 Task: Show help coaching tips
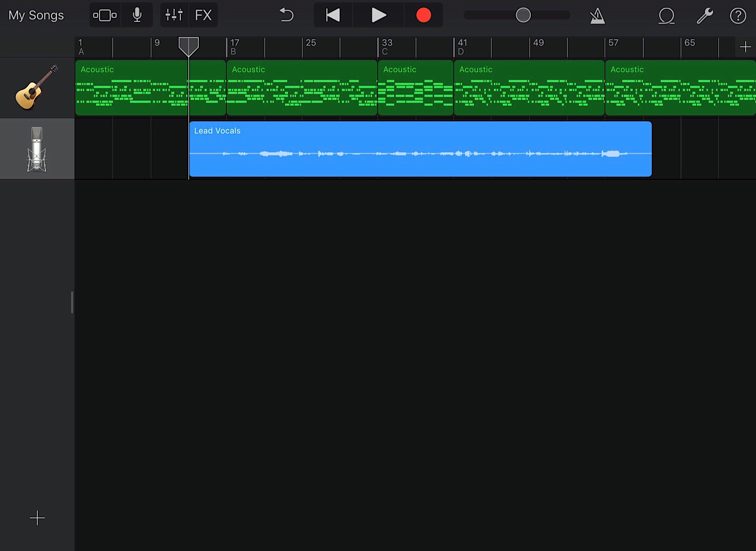click(x=738, y=16)
